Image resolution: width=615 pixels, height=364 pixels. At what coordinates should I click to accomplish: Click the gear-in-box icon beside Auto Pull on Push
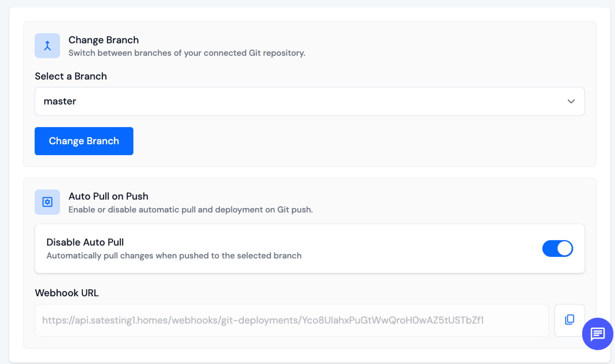[x=47, y=202]
